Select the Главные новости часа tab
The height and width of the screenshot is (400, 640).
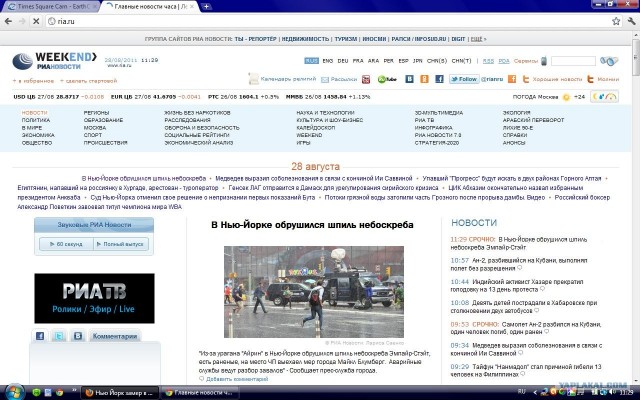(x=150, y=7)
